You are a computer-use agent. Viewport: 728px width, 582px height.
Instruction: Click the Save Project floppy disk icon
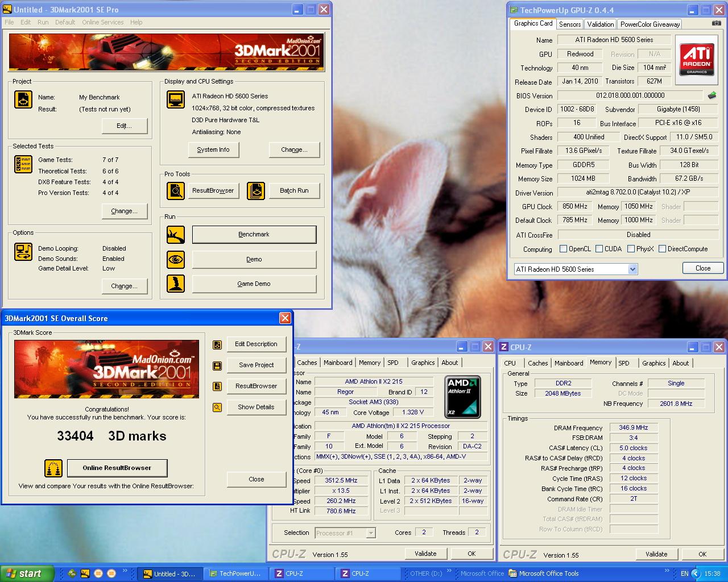pos(217,365)
